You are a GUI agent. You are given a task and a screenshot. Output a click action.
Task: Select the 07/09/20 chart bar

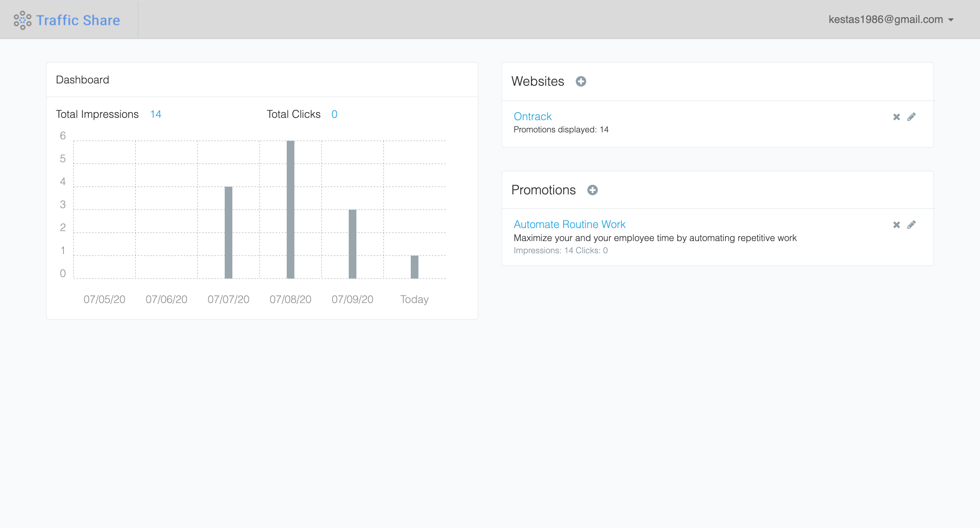[x=353, y=244]
